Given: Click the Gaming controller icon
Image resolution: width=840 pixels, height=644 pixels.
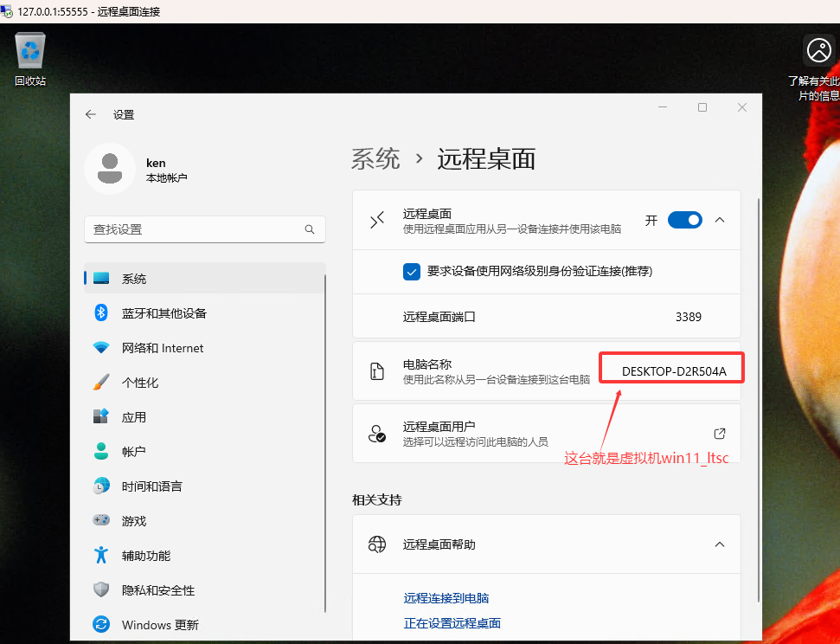Looking at the screenshot, I should click(x=101, y=520).
